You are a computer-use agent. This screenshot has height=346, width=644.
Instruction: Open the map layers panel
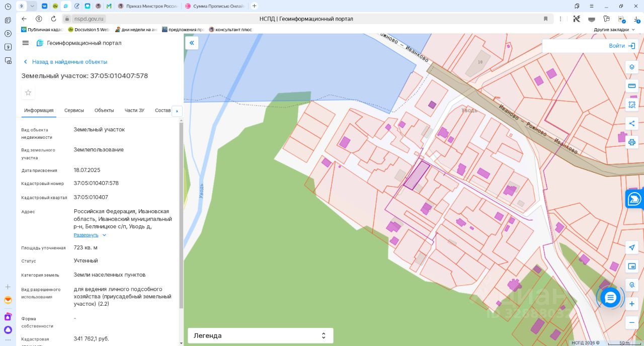(632, 67)
